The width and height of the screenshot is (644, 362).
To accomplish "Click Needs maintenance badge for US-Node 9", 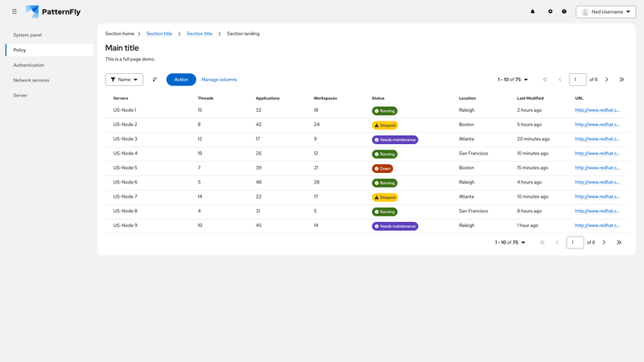I will [x=395, y=226].
